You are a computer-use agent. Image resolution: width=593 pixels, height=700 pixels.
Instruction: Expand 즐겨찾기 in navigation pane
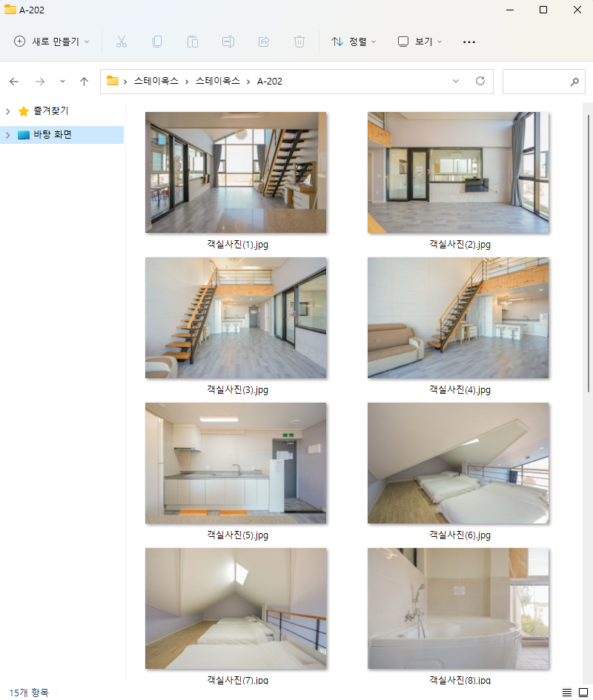(7, 111)
